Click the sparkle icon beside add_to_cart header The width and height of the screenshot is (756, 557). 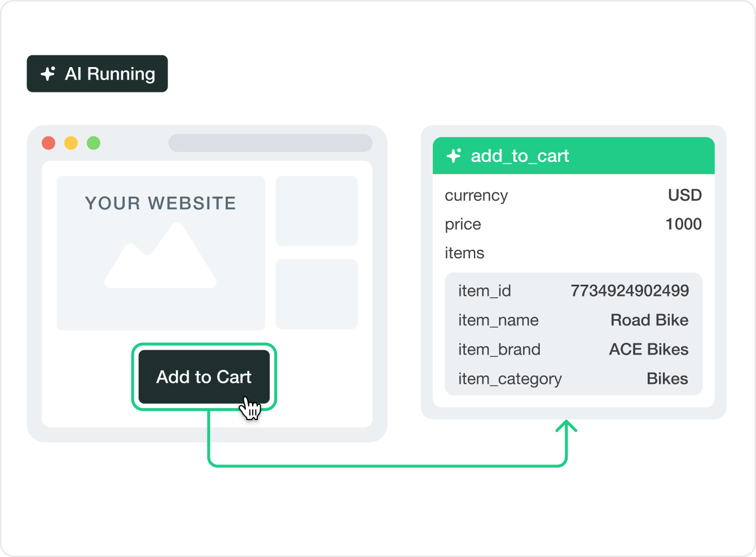454,156
